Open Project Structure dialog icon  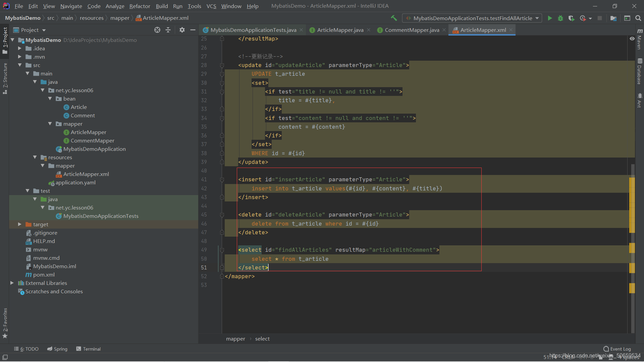coord(613,18)
